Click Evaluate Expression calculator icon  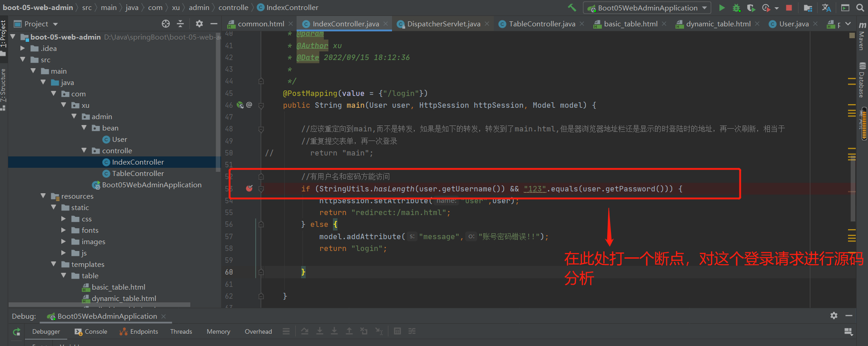397,331
